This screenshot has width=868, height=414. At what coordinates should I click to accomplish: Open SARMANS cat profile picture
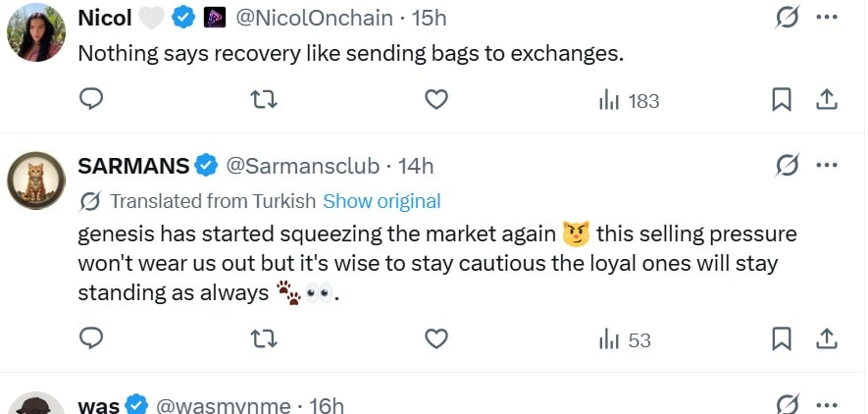pos(36,181)
